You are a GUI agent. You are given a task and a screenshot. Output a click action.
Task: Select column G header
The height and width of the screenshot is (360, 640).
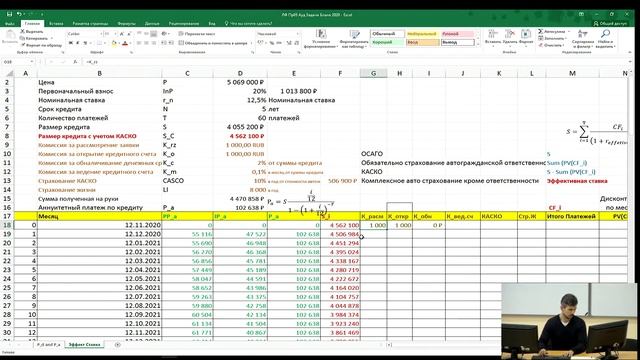373,73
